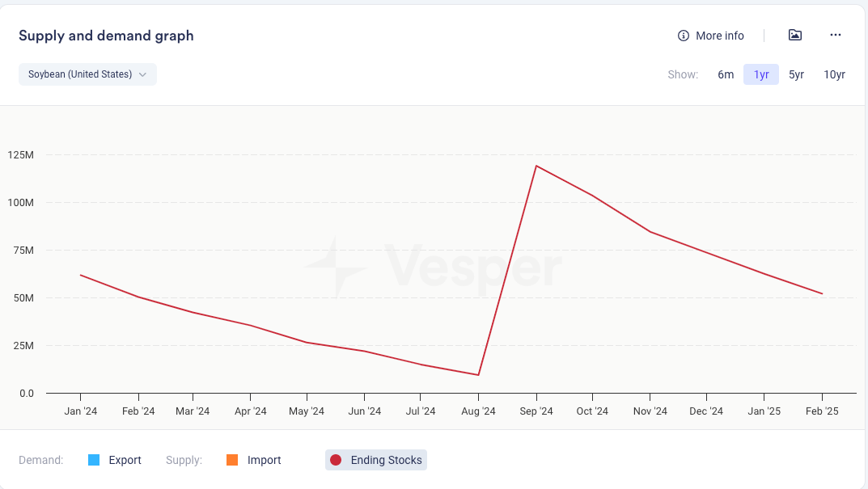Click the Sep '24 peak data point
Screen dimensions: 868x489
536,166
